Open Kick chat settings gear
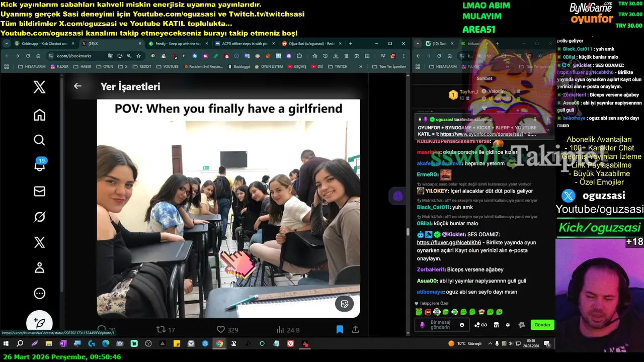Screen dimensions: 644x362 [508, 325]
